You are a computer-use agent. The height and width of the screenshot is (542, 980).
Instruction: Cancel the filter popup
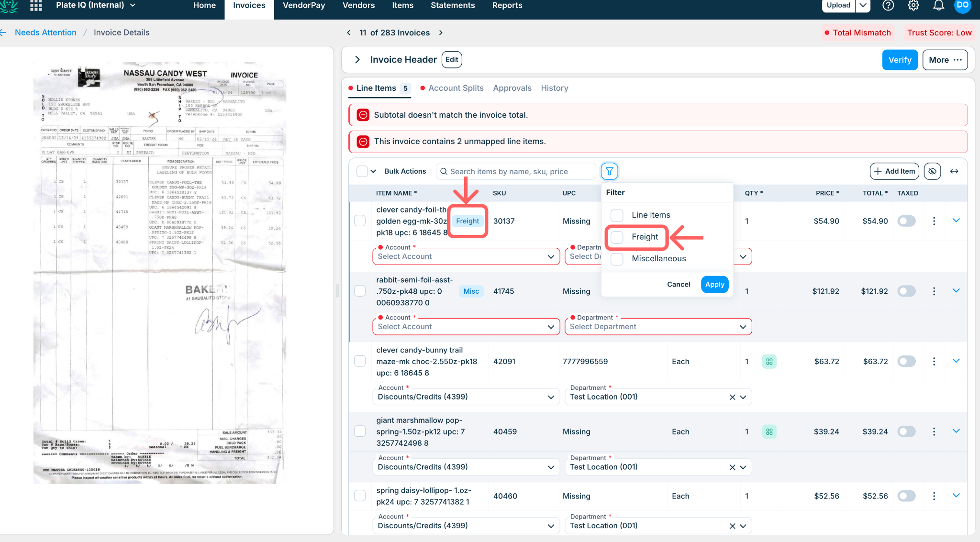pos(678,284)
